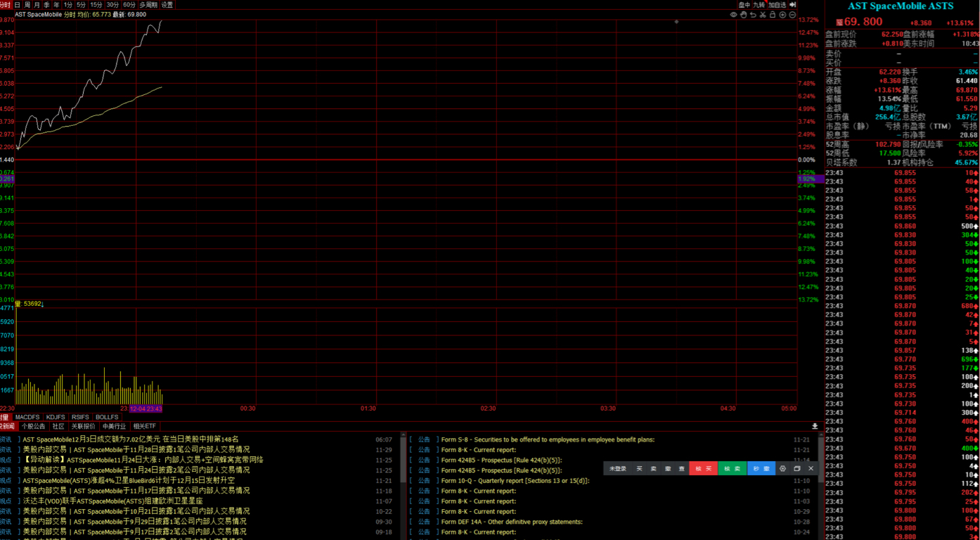
Task: Open trading bar settings gear icon
Action: coord(782,468)
